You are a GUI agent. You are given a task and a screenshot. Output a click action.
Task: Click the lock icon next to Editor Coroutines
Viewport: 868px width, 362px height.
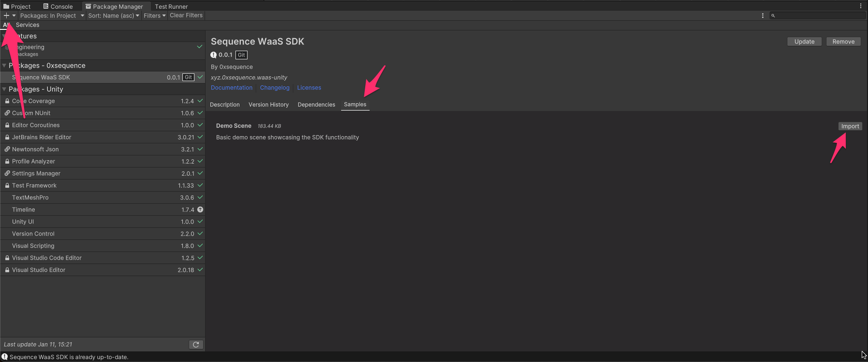pos(7,125)
